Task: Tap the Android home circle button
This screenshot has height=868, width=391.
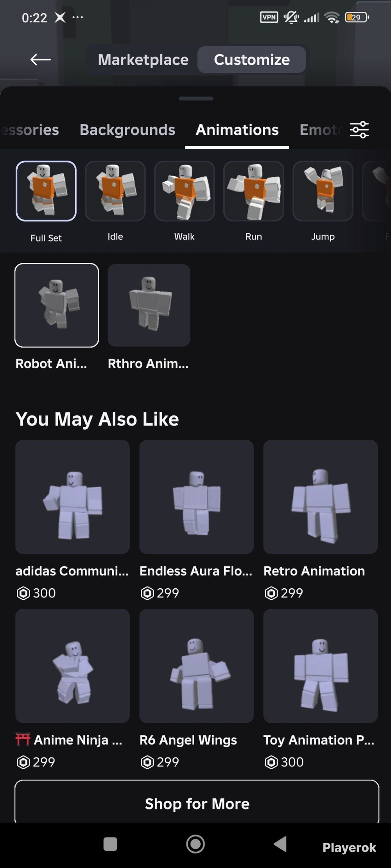Action: pyautogui.click(x=195, y=844)
